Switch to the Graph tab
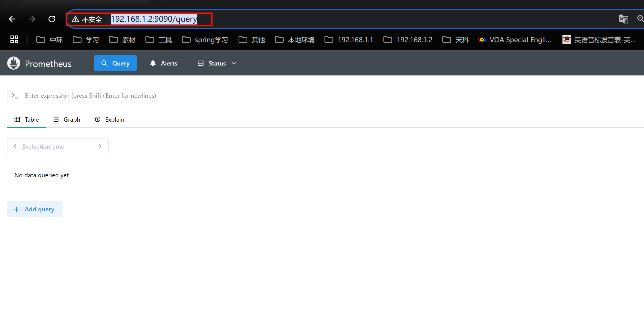 (67, 119)
